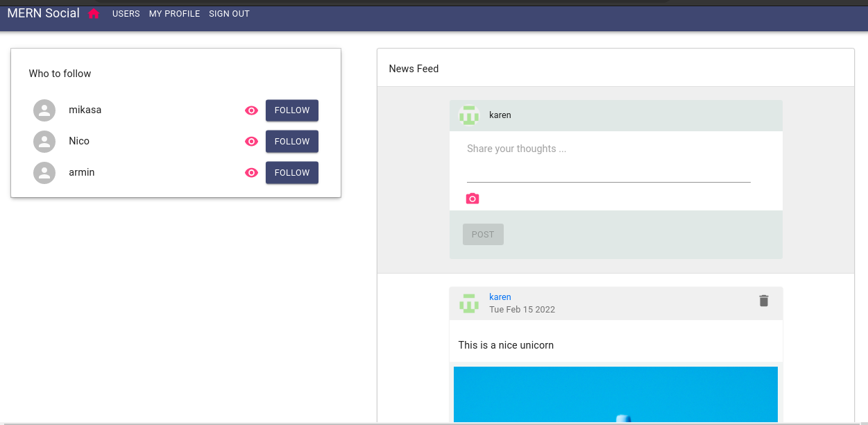
Task: View Nico's profile via eye icon
Action: [251, 142]
